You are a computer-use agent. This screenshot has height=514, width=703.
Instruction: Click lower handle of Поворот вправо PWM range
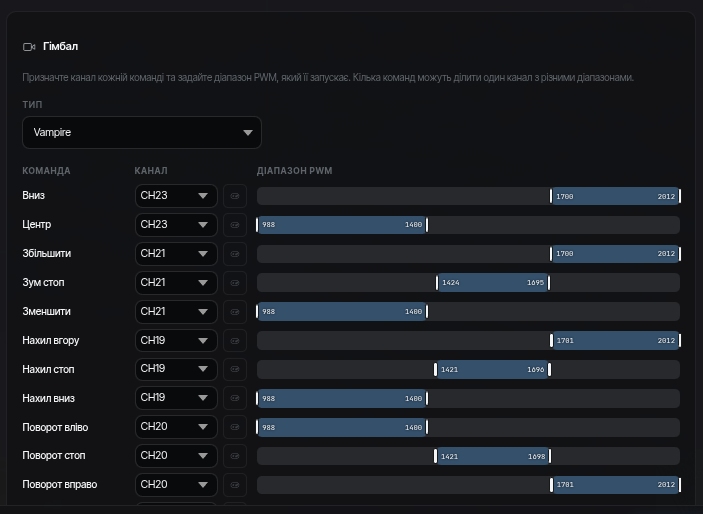(x=551, y=485)
